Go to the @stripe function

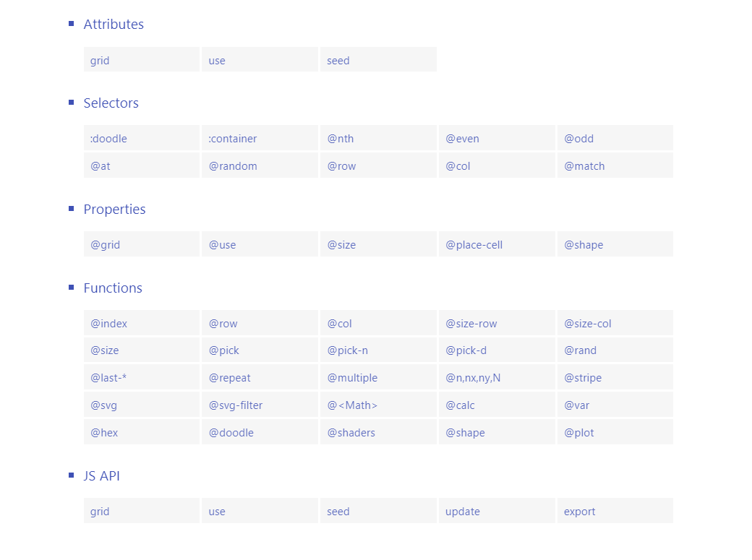[x=615, y=377]
